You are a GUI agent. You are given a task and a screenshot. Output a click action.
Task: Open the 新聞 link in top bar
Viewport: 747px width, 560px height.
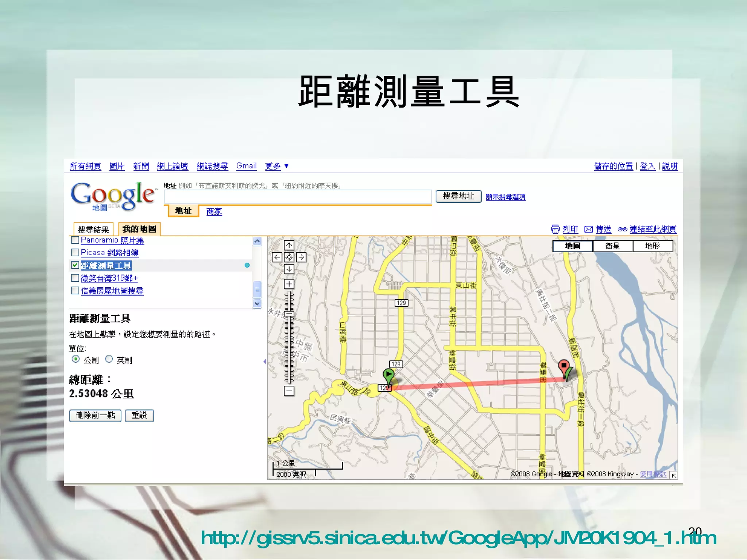(141, 166)
